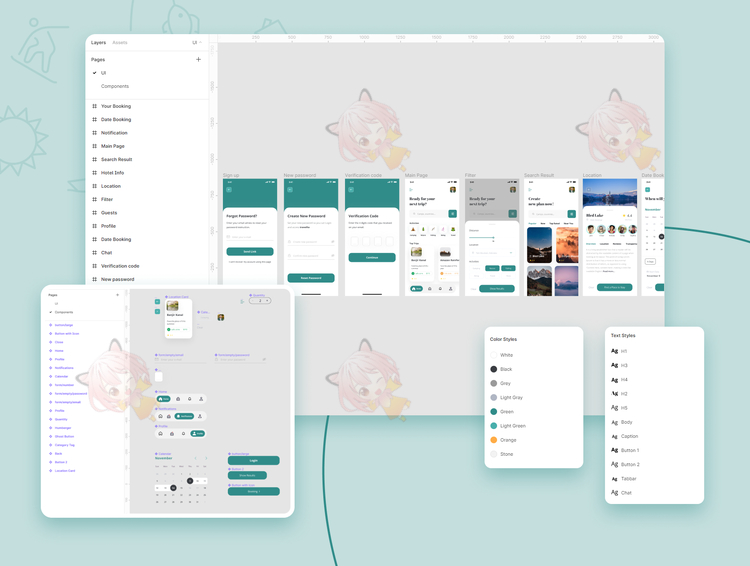Select the Button 2 text style
Viewport: 750px width, 566px height.
point(625,464)
